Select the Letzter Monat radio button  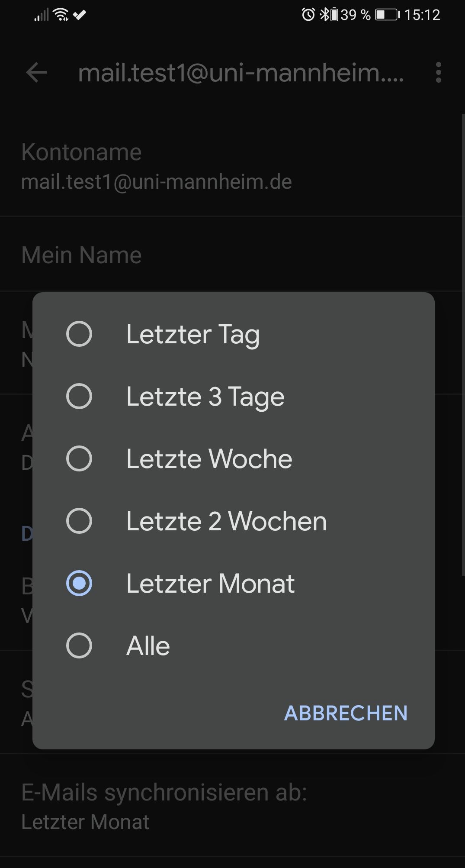79,583
